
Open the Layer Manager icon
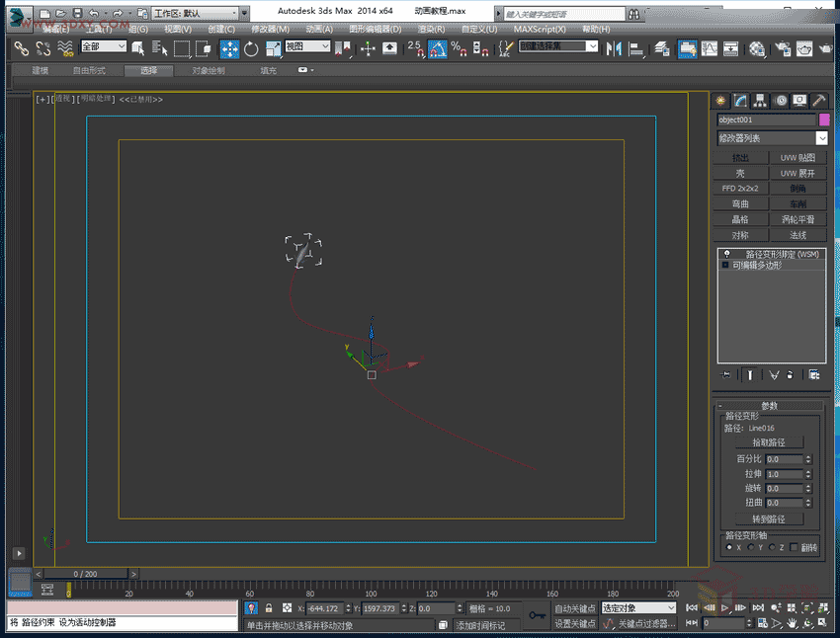click(662, 49)
